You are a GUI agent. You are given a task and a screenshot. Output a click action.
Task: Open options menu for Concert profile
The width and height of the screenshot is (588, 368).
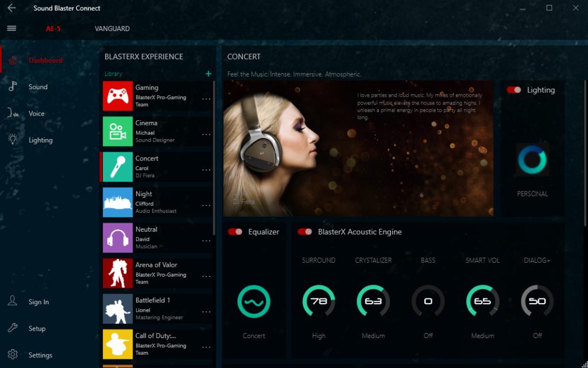tap(206, 170)
